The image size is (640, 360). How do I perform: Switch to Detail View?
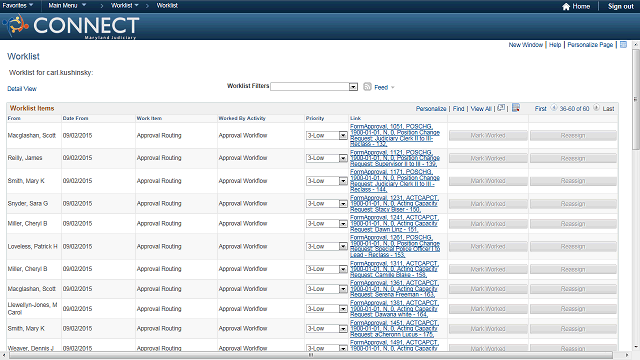22,89
